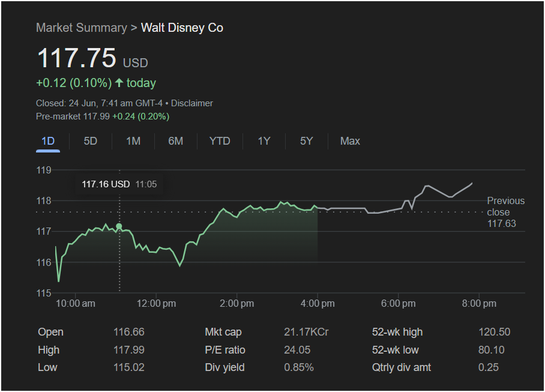545x392 pixels.
Task: Click the P/E ratio label
Action: pyautogui.click(x=225, y=350)
